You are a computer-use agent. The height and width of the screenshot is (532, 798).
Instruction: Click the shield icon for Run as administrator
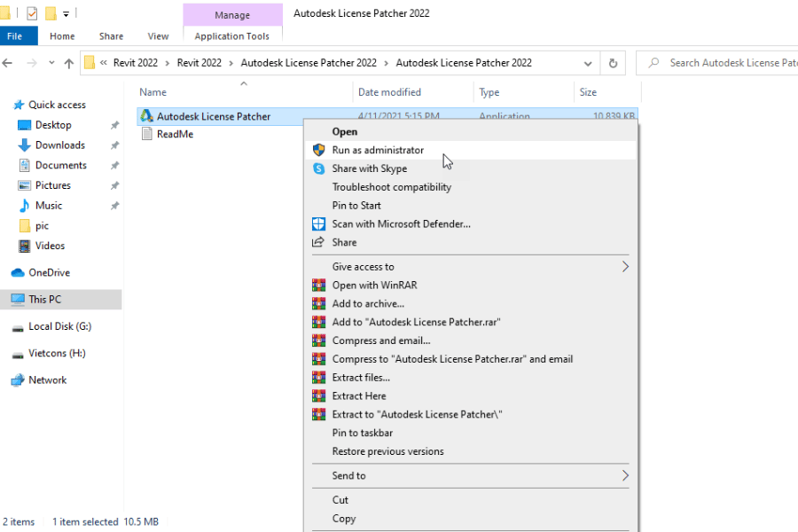(x=319, y=150)
